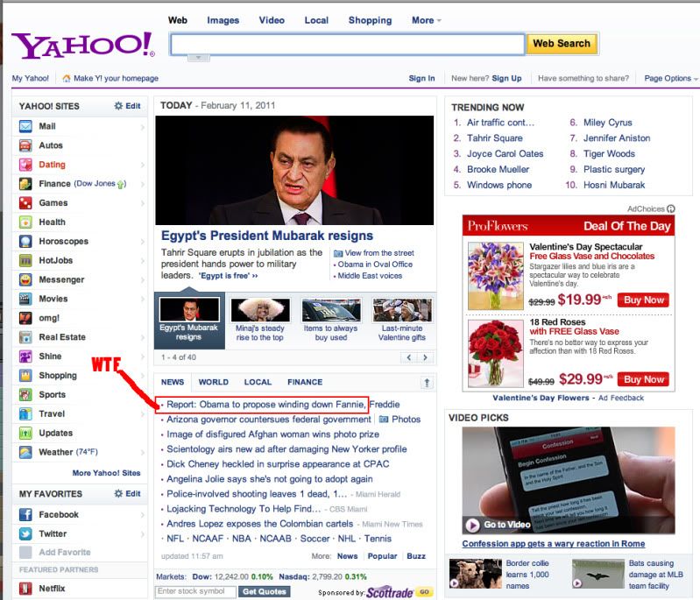700x600 pixels.
Task: Expand the More search category dropdown
Action: pos(426,20)
